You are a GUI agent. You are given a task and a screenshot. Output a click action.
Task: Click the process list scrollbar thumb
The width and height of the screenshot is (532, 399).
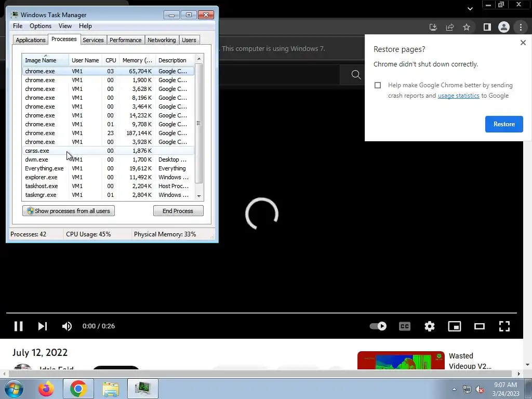(x=199, y=123)
